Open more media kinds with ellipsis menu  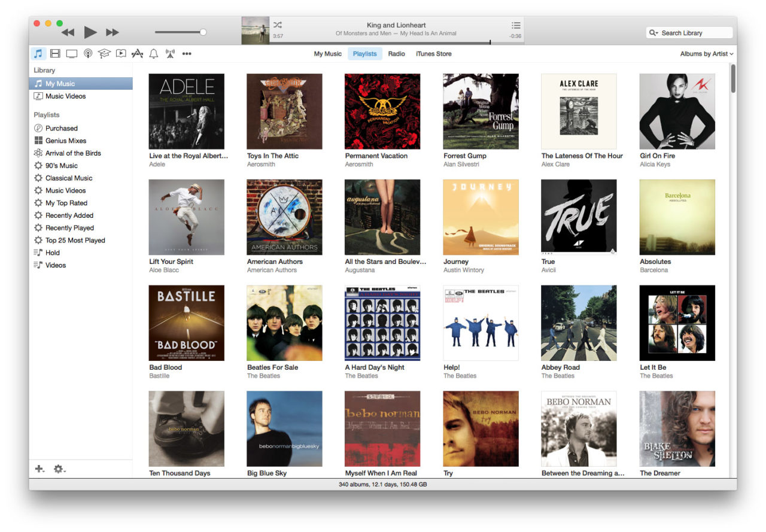pyautogui.click(x=187, y=53)
